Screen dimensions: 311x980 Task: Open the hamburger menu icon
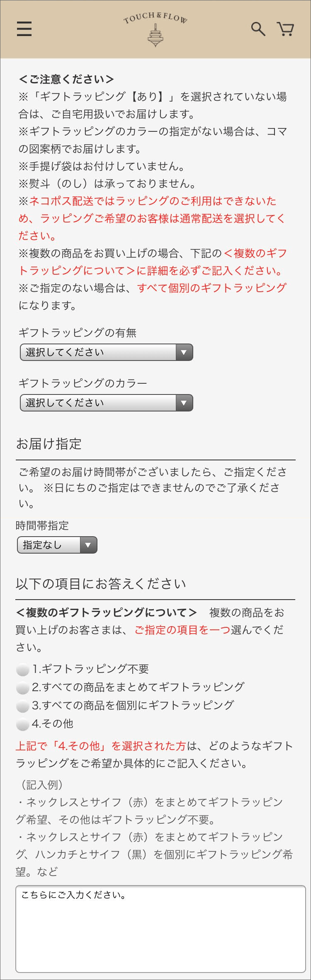coord(24,29)
